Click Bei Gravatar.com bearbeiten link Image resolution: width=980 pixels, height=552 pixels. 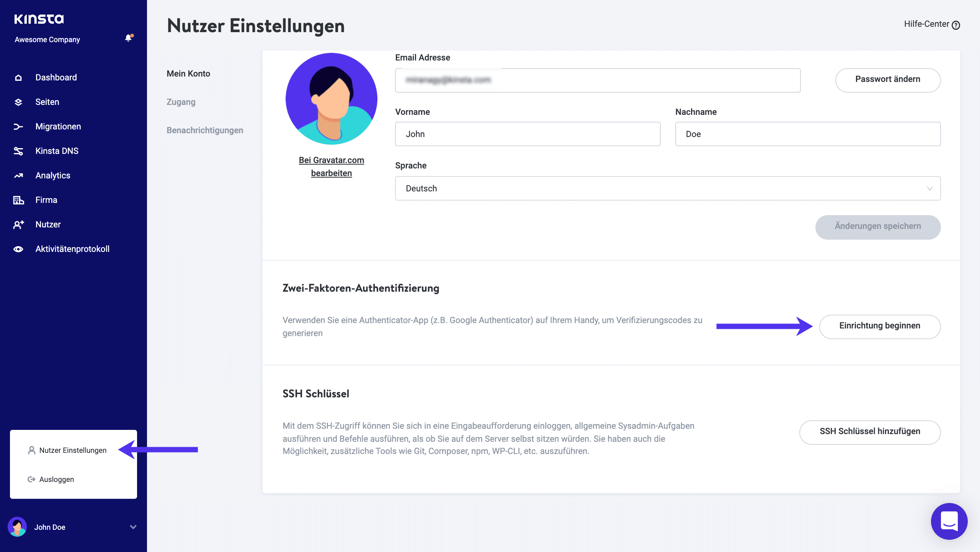331,166
